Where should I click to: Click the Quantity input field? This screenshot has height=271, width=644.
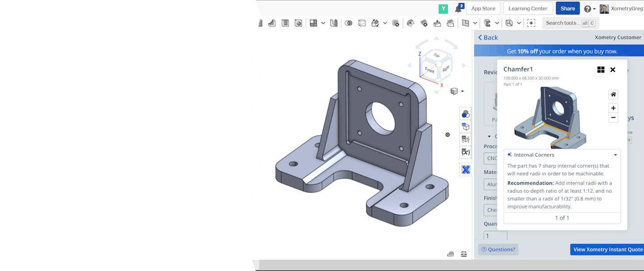pos(496,236)
